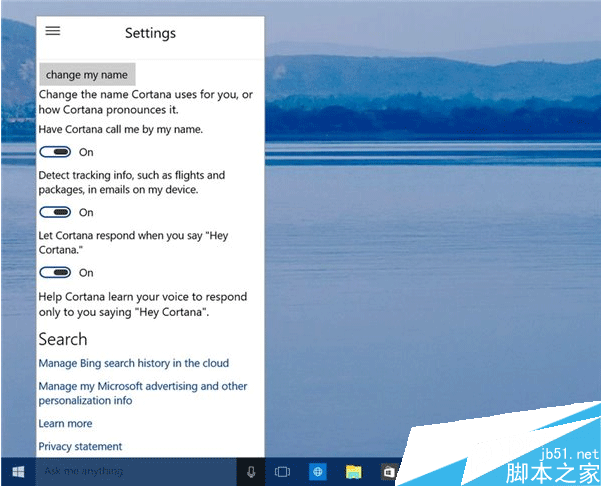This screenshot has width=601, height=486.
Task: Click the "change my name" button
Action: pos(87,75)
